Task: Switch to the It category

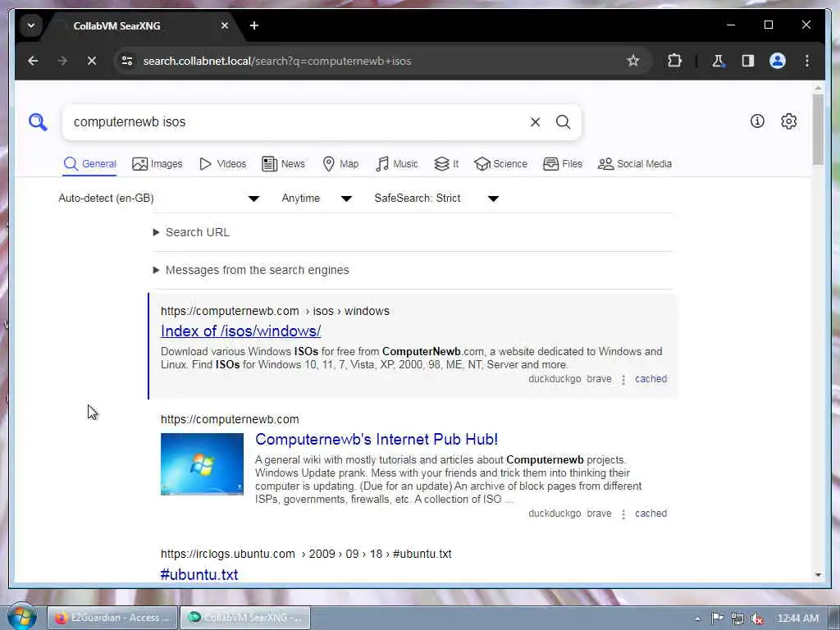Action: pos(446,164)
